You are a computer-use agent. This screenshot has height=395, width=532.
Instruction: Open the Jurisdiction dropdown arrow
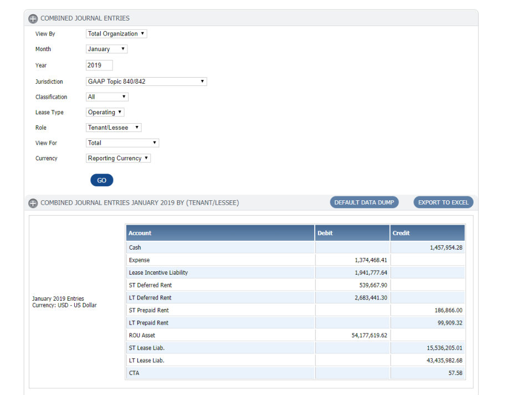[202, 81]
